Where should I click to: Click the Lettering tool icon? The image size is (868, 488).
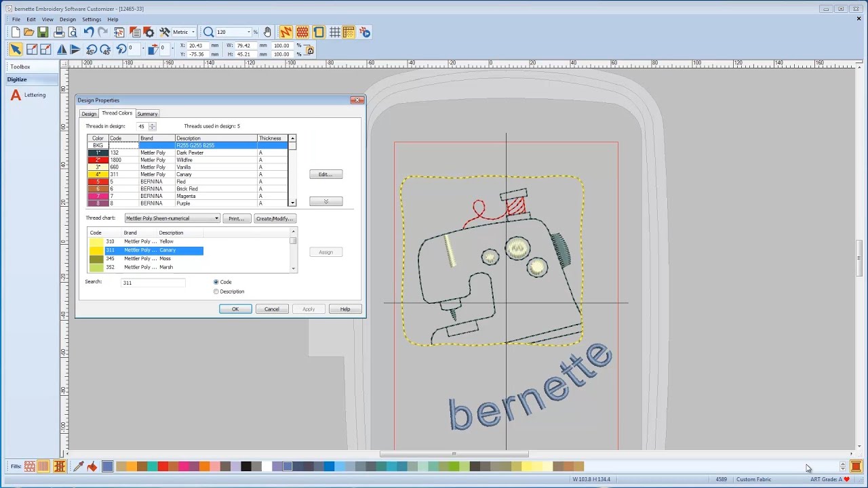point(16,95)
